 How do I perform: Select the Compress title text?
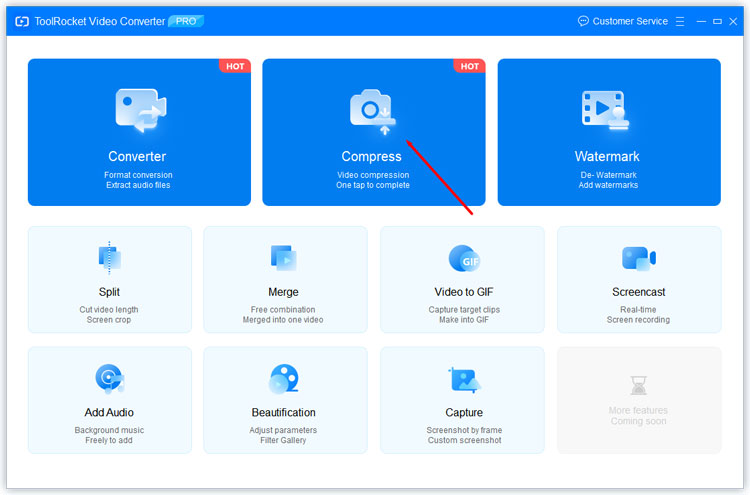click(x=372, y=157)
